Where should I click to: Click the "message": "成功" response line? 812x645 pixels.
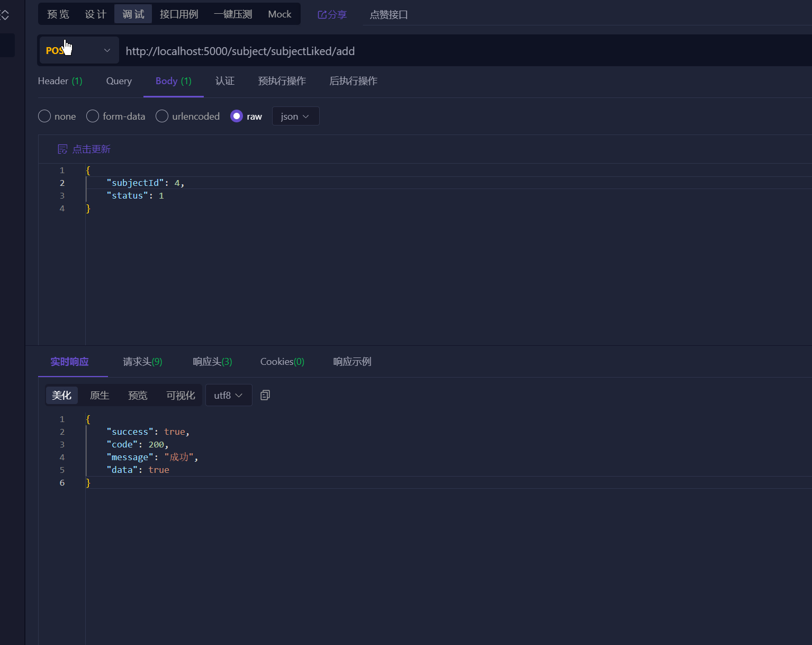point(152,457)
